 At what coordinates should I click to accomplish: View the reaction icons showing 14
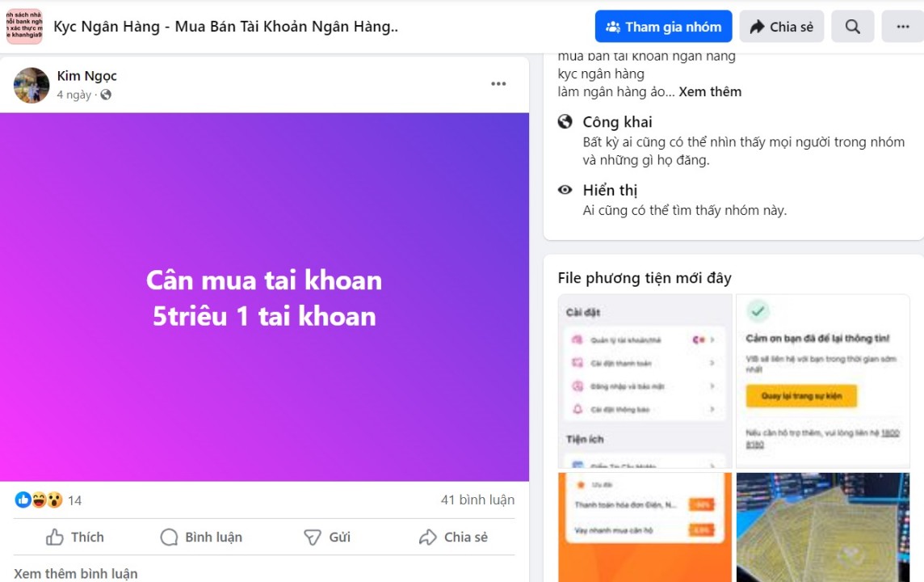48,500
